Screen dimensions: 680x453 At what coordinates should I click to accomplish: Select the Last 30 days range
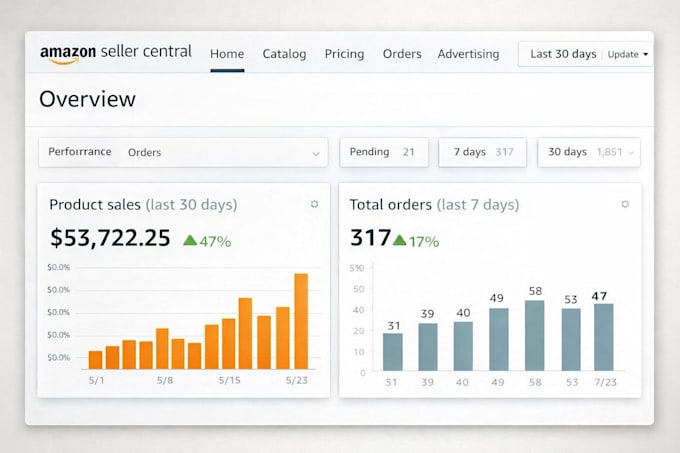pos(563,54)
